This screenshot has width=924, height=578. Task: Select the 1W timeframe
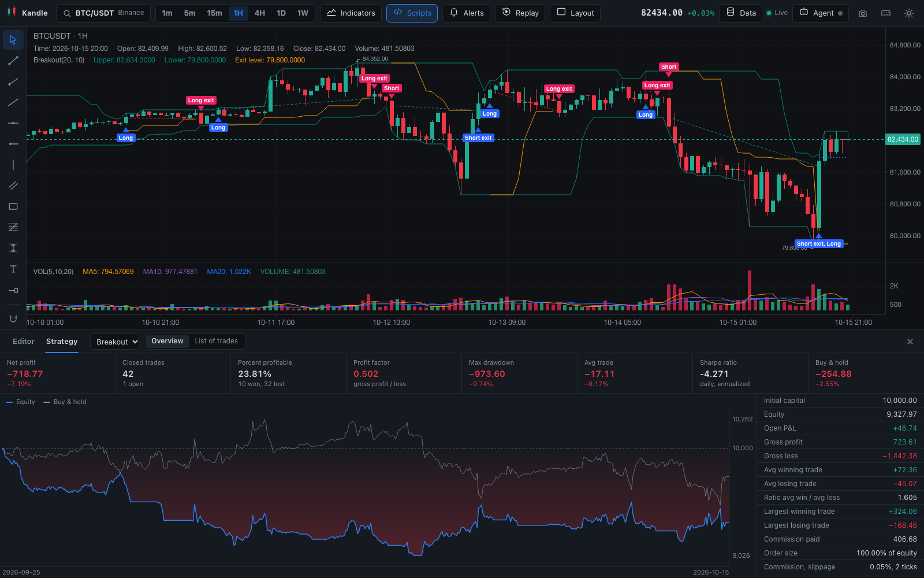303,13
